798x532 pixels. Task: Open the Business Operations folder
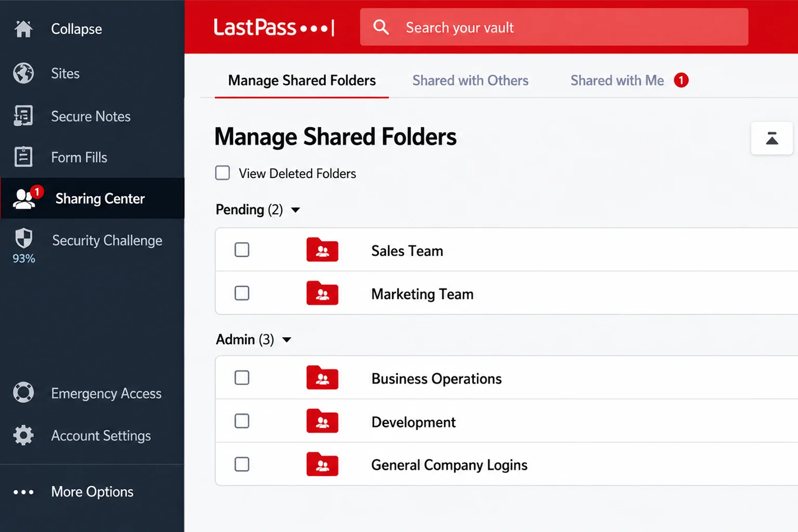click(436, 379)
